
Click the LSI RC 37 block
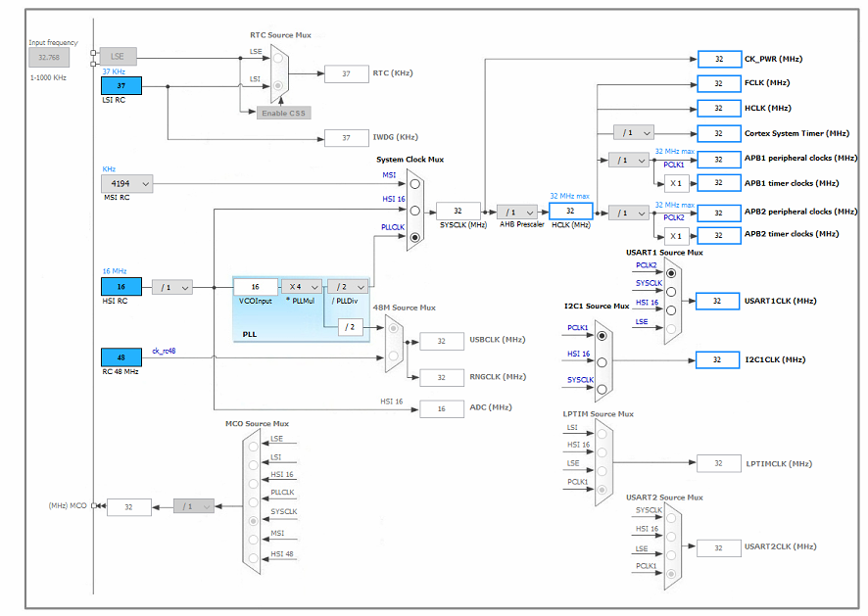pos(121,86)
